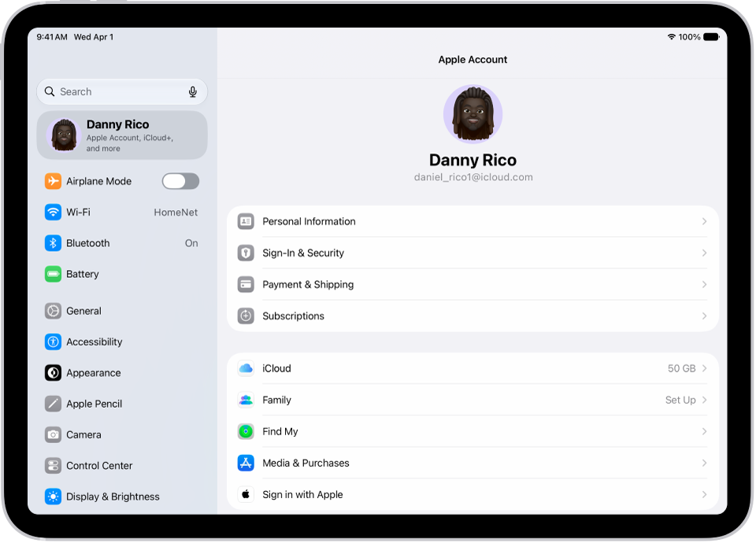Viewport: 756px width, 543px height.
Task: Tap the 9:41 AM clock in status bar
Action: coord(52,37)
